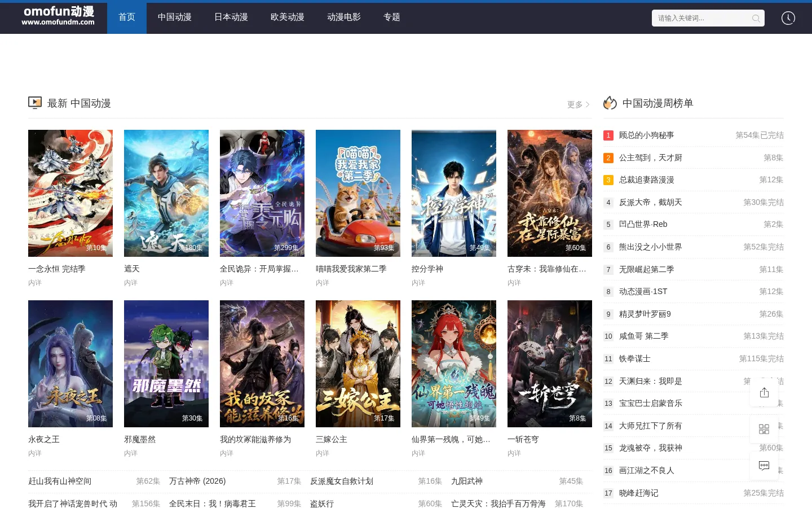Image resolution: width=812 pixels, height=508 pixels.
Task: Open list entry 万古神帝 (2026)
Action: pyautogui.click(x=197, y=481)
